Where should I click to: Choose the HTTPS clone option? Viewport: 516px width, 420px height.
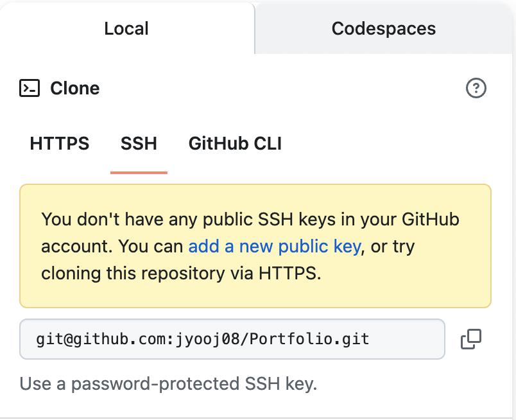click(x=60, y=143)
